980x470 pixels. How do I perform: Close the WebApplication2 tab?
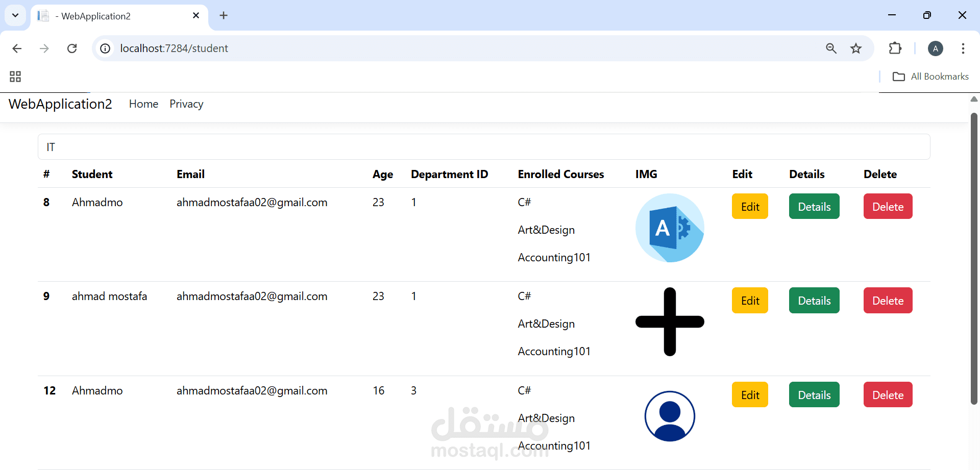click(196, 15)
